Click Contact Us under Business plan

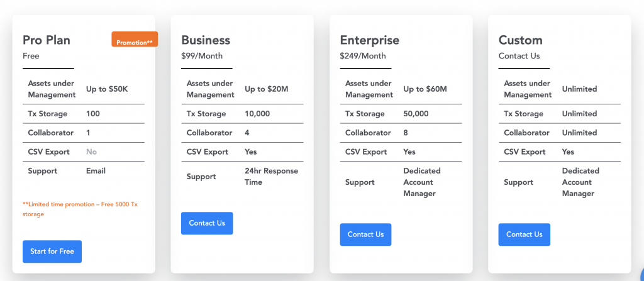(207, 223)
